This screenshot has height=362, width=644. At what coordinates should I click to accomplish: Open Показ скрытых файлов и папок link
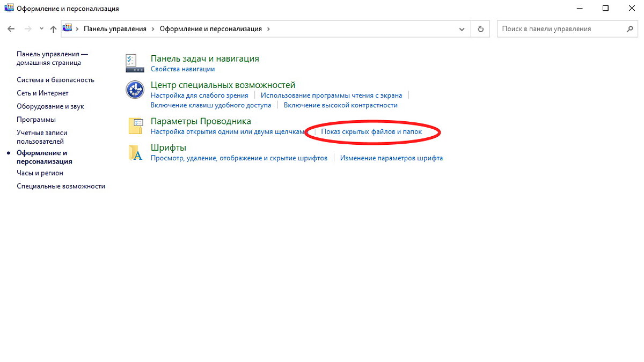click(371, 131)
